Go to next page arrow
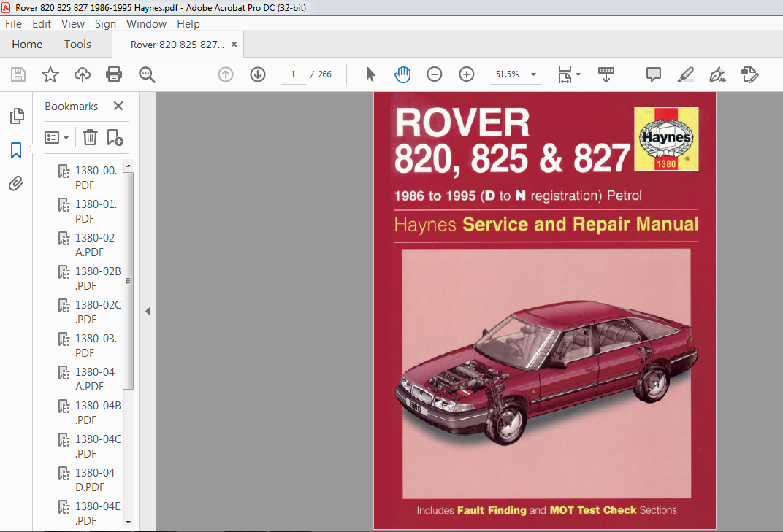 pos(258,75)
